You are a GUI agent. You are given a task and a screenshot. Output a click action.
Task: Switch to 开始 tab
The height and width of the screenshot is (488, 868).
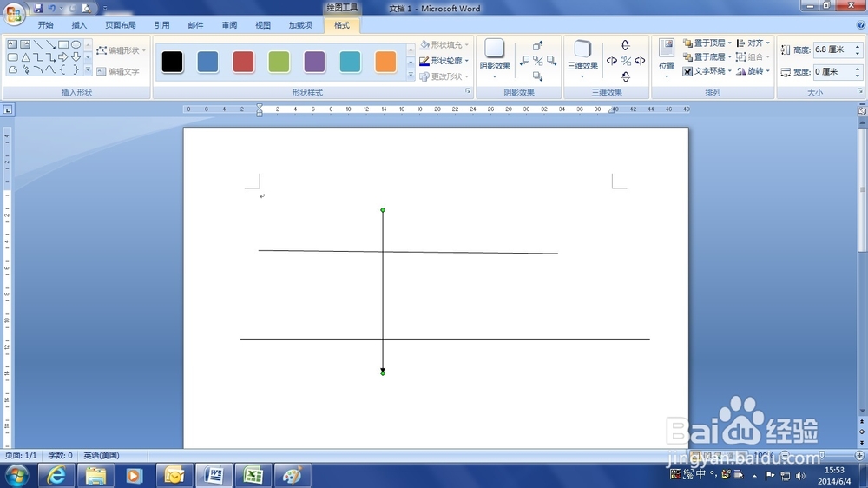(45, 25)
